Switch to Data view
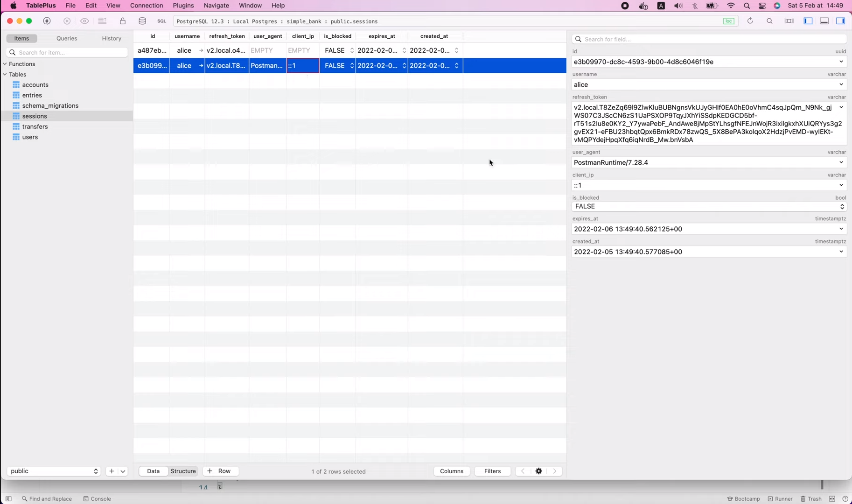 coord(154,471)
